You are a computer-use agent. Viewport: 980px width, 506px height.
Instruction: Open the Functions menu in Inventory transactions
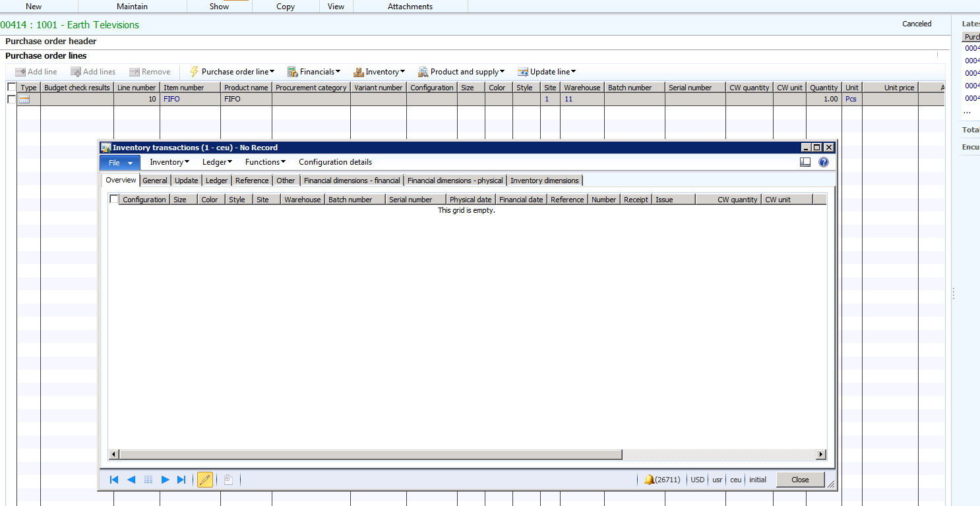click(x=265, y=162)
